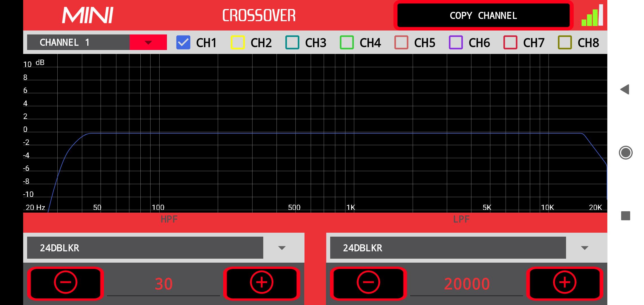Tap the -10 dB axis label
Screen dimensions: 644x305
(x=28, y=194)
